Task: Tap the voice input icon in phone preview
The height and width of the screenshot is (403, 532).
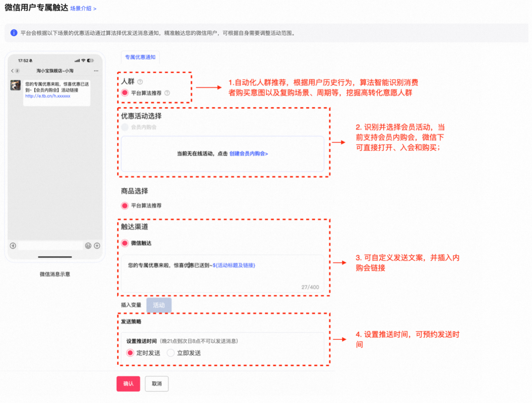Action: pos(13,246)
